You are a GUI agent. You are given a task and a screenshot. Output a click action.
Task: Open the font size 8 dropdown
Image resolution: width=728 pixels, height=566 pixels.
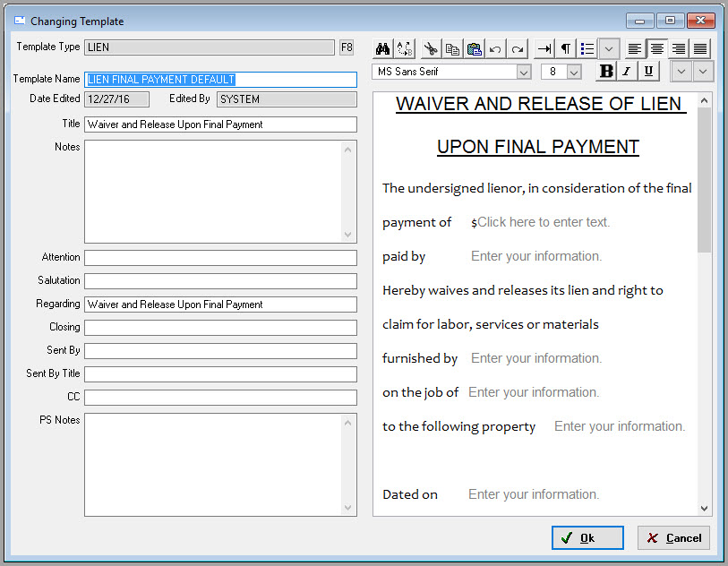pos(573,71)
